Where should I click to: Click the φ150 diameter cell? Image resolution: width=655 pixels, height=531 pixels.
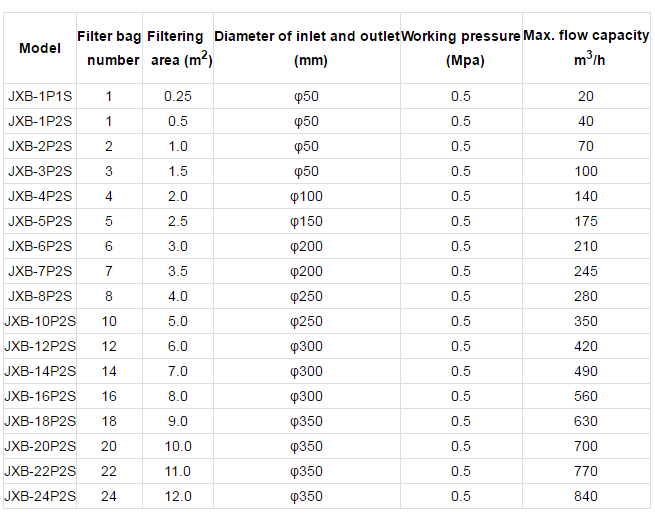point(307,221)
